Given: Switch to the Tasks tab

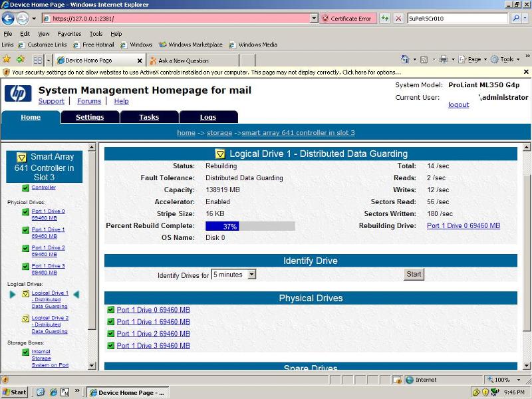Looking at the screenshot, I should (149, 117).
